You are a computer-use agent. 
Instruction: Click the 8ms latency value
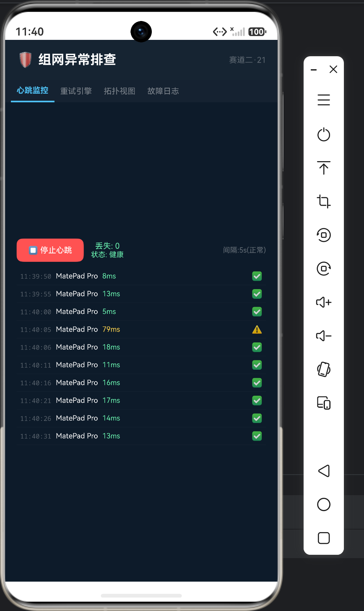(x=109, y=276)
